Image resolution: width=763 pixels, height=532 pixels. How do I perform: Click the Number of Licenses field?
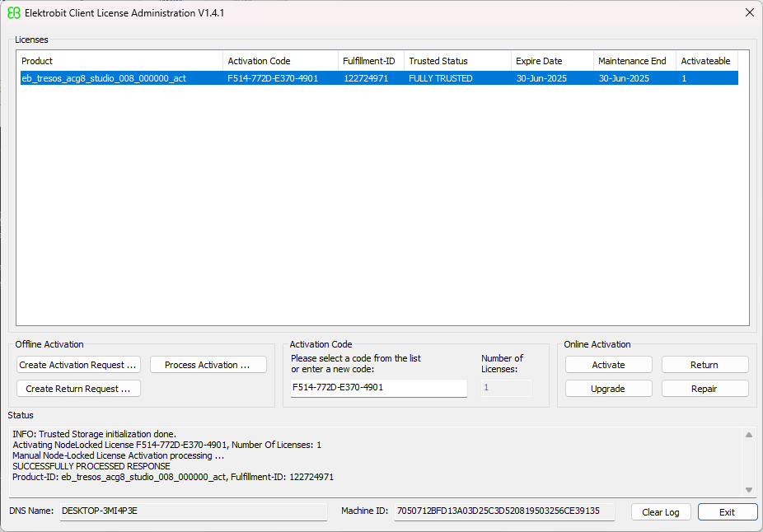point(506,387)
